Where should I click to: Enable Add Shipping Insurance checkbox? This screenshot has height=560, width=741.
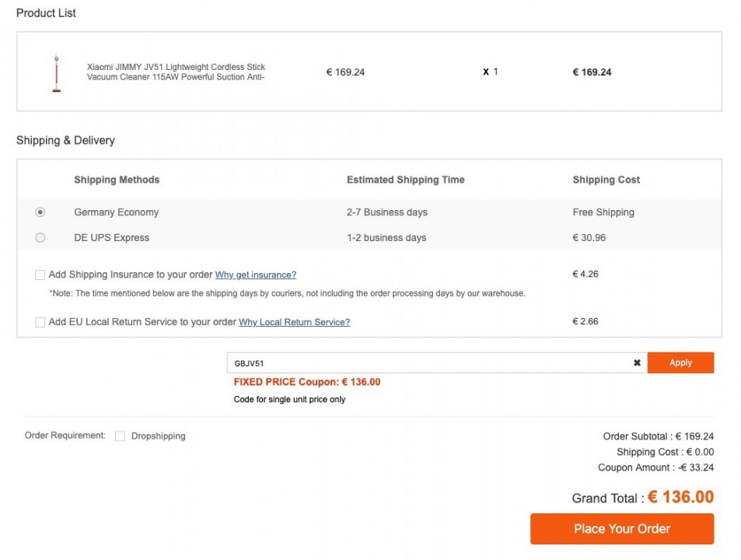pyautogui.click(x=40, y=275)
